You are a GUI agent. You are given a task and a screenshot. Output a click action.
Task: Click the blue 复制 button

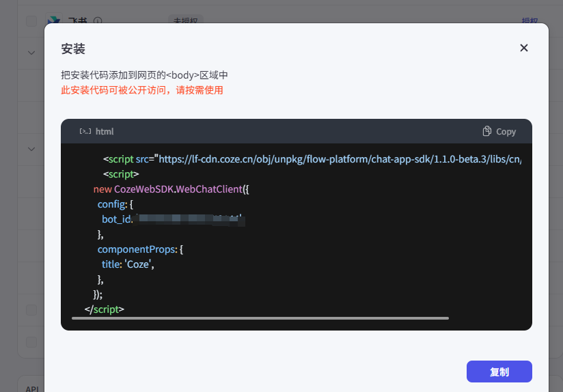click(x=499, y=372)
